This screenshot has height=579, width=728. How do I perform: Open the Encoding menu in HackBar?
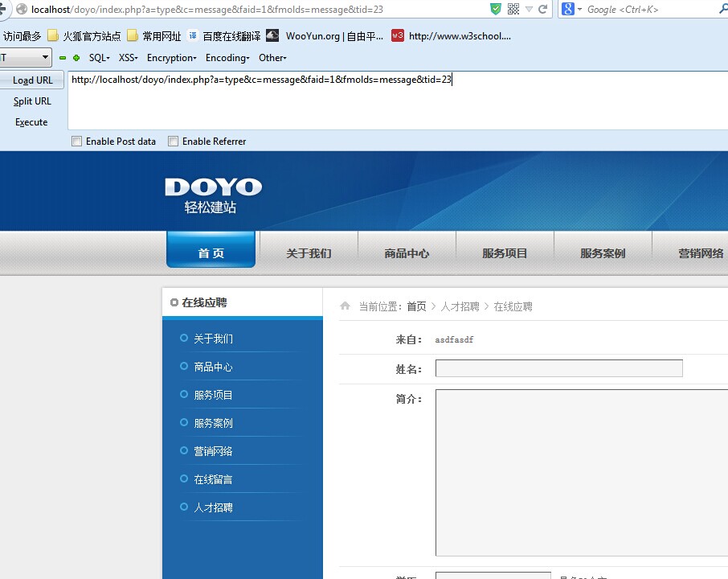click(x=227, y=58)
